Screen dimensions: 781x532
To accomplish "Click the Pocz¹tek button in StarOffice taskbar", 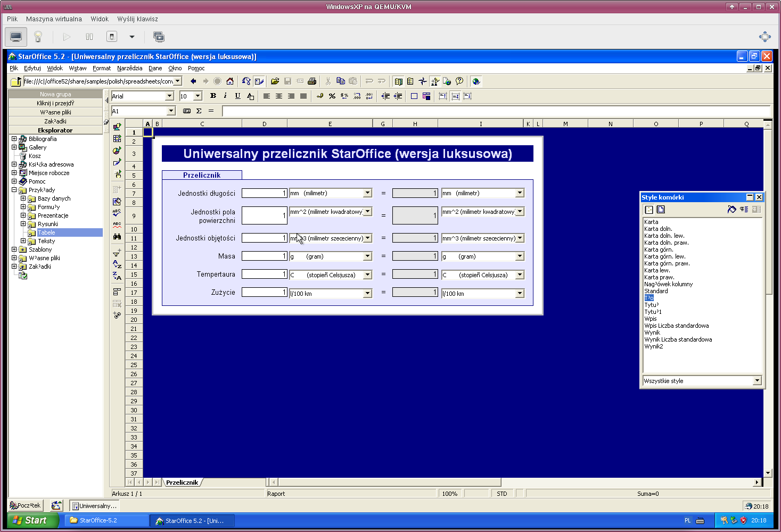I will coord(26,505).
